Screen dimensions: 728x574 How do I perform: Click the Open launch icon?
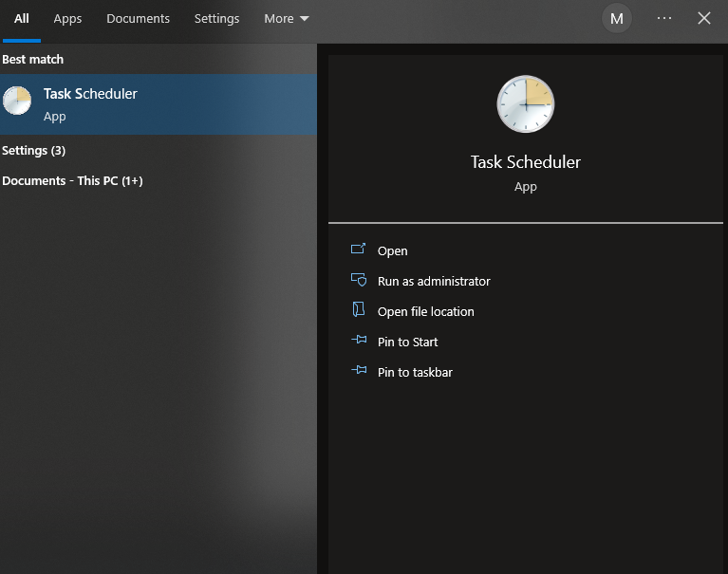[x=358, y=249]
